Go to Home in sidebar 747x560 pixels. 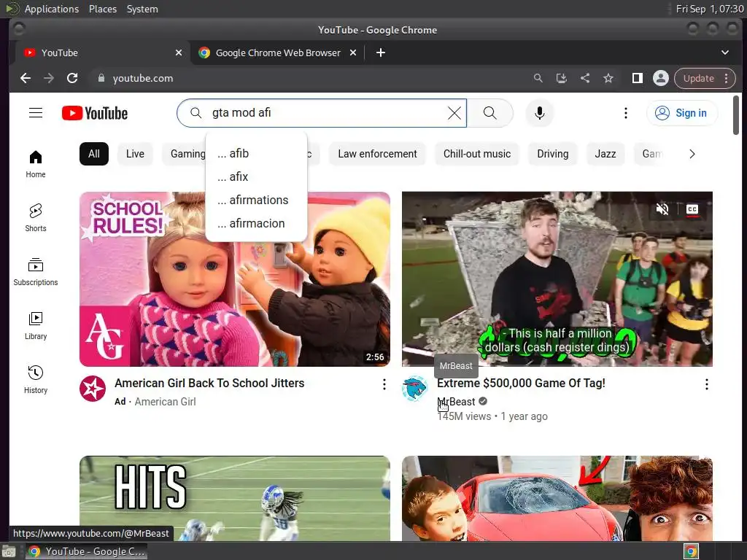point(36,164)
